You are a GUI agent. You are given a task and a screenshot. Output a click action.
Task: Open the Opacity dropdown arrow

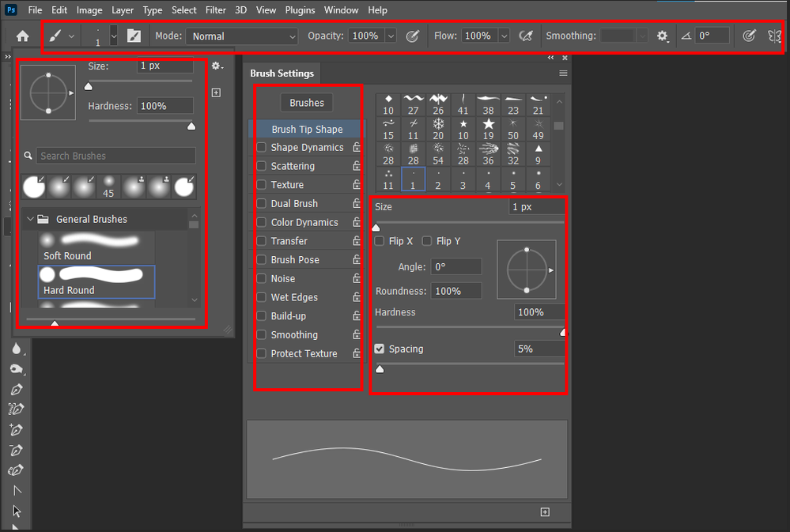(391, 36)
